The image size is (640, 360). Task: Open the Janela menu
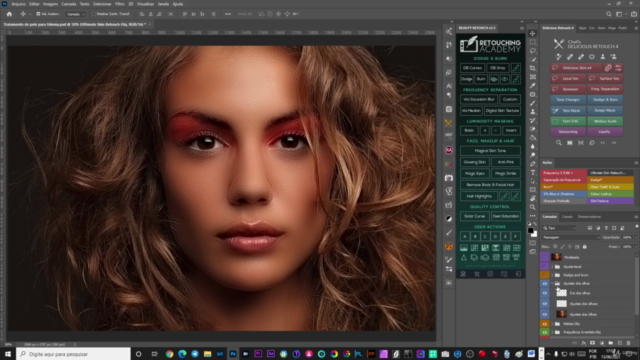(x=163, y=4)
